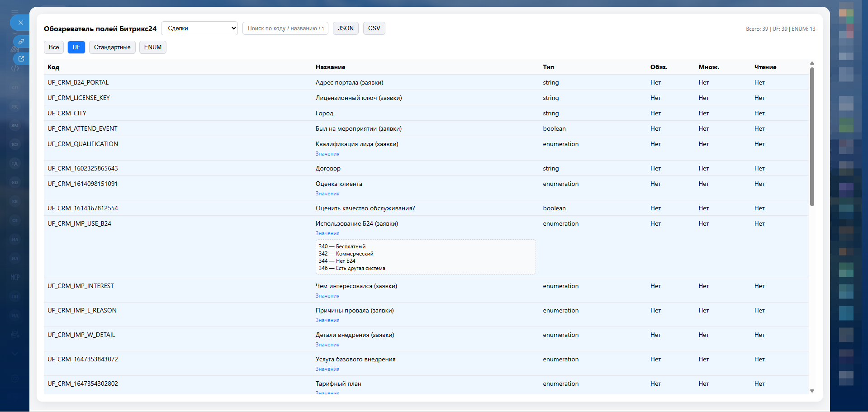Focus the search by code or name field
Screen dimensions: 868x412
[x=285, y=28]
